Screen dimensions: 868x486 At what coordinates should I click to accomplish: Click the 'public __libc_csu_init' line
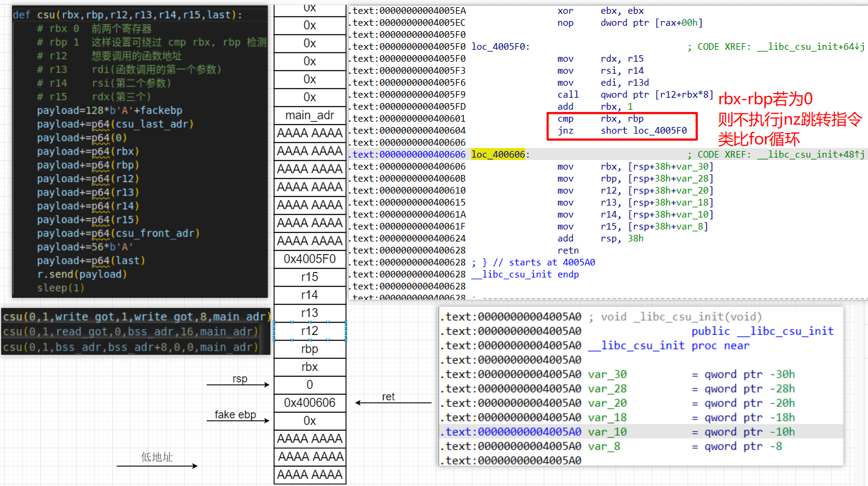pos(762,331)
